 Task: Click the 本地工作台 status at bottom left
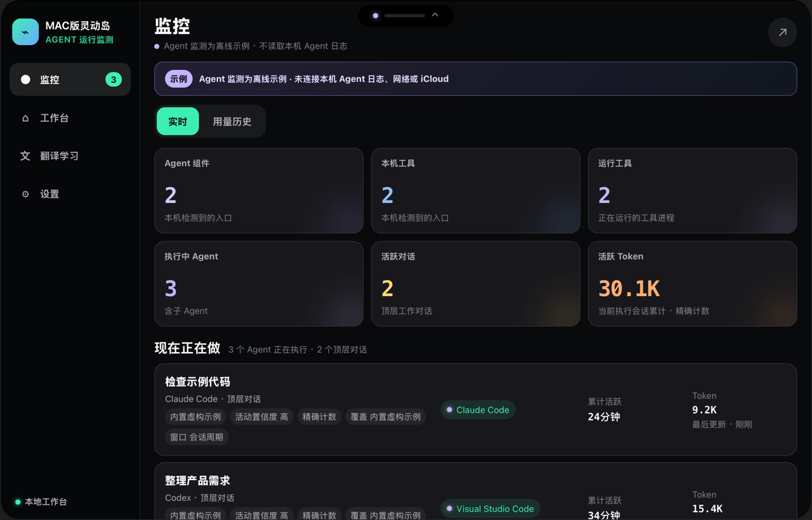41,502
